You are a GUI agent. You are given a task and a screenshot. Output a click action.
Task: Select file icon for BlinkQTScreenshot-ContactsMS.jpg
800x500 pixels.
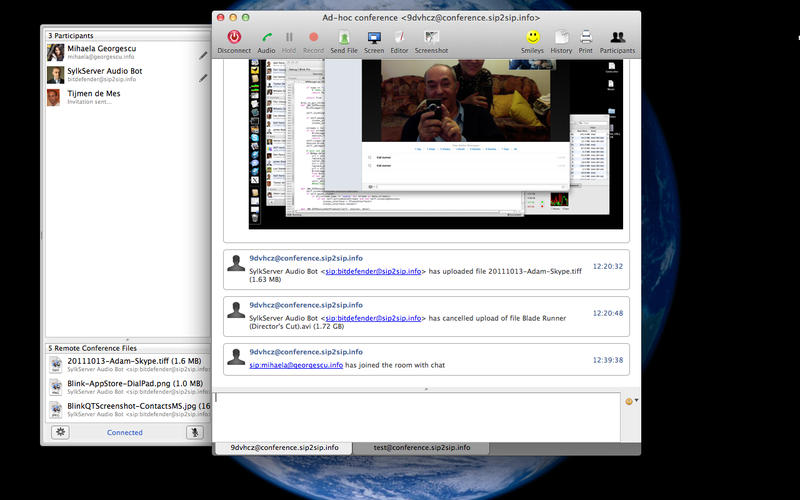(56, 409)
